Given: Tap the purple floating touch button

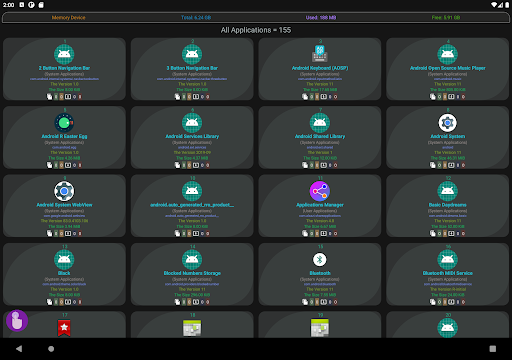Looking at the screenshot, I should point(17,321).
